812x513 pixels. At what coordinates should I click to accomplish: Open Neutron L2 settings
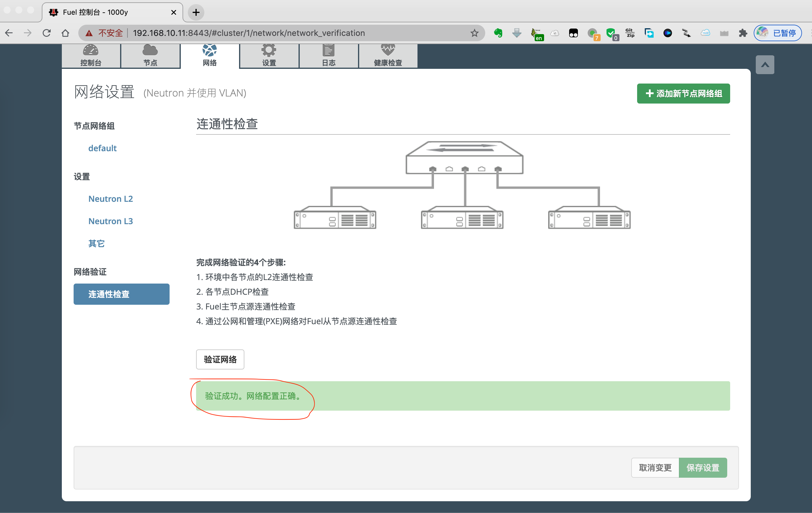click(111, 199)
